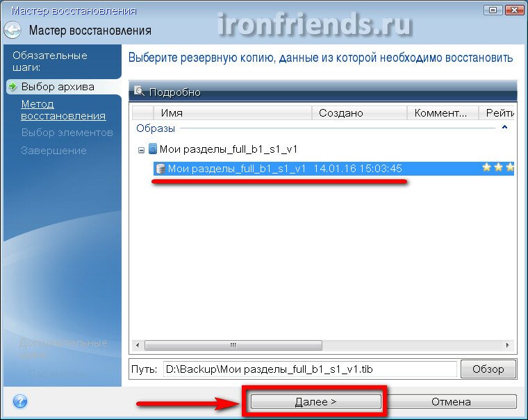
Task: Click the horizontal scrollbar right arrow
Action: [x=507, y=345]
